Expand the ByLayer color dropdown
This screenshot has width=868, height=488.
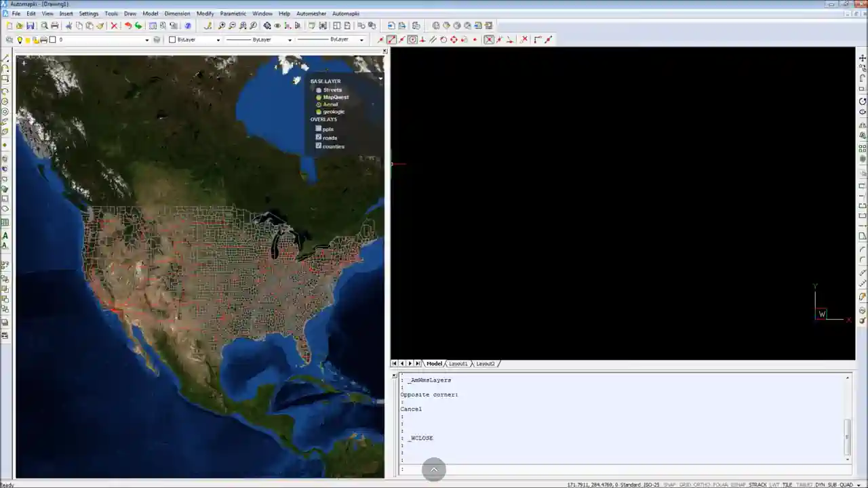click(218, 40)
